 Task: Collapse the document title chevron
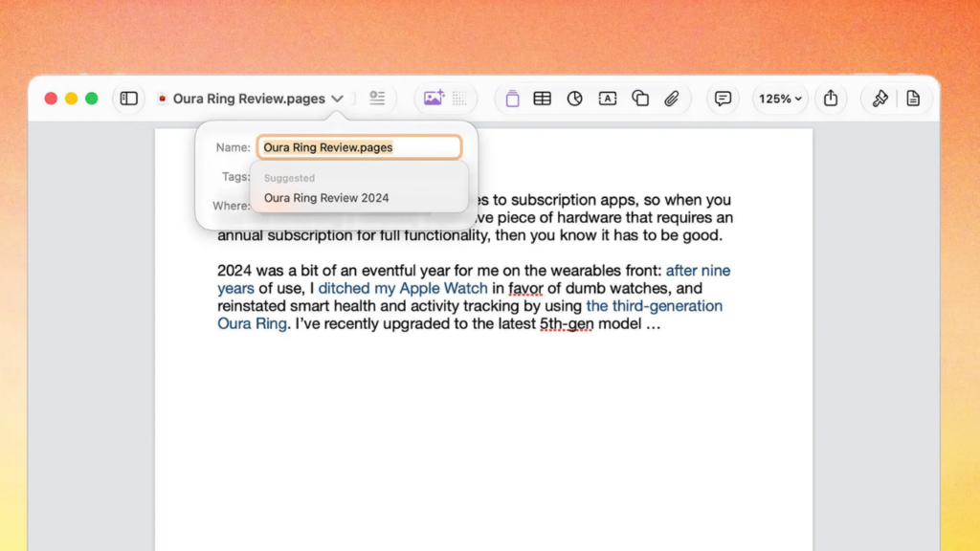(338, 99)
